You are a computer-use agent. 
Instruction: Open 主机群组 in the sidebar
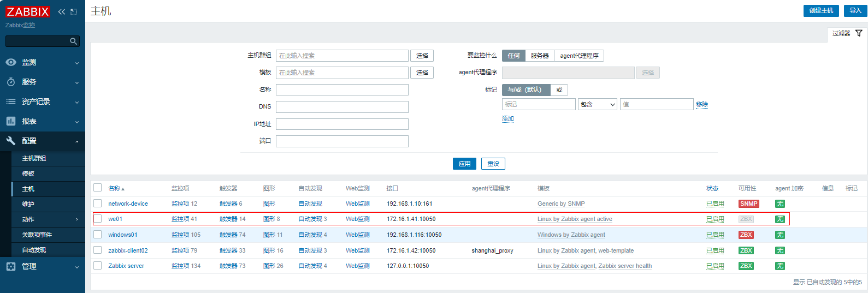(x=34, y=158)
